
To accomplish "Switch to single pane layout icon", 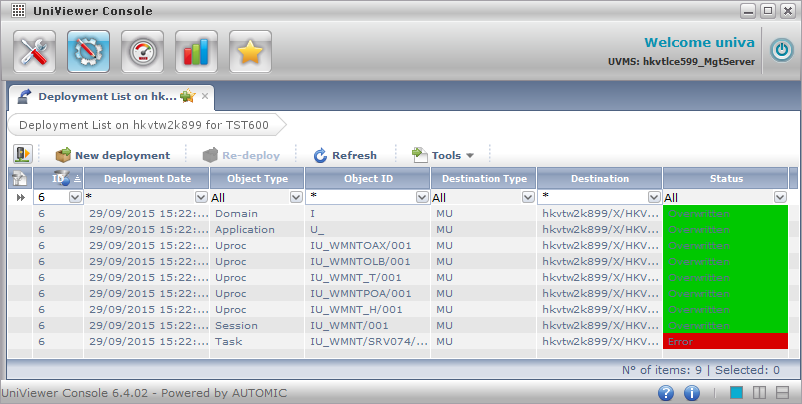I will 736,393.
